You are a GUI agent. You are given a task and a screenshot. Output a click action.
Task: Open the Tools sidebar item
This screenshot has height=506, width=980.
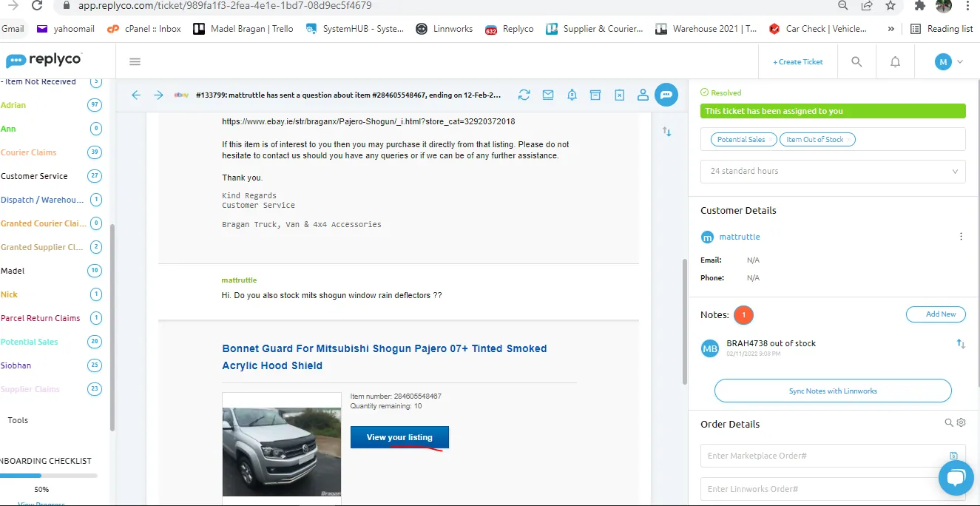pyautogui.click(x=18, y=420)
